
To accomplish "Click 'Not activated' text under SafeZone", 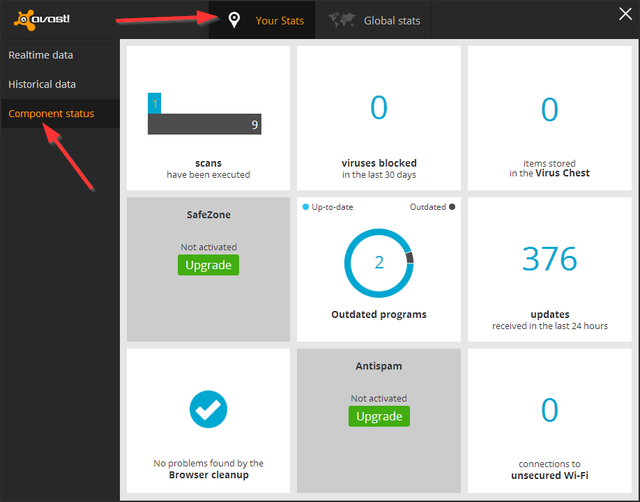I will [208, 247].
